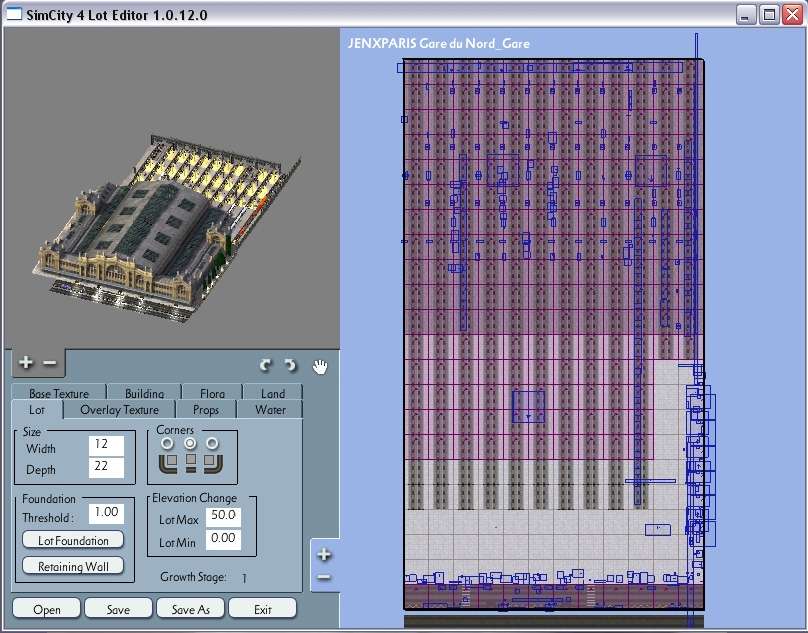
Task: Select the Lot tab
Action: tap(37, 410)
